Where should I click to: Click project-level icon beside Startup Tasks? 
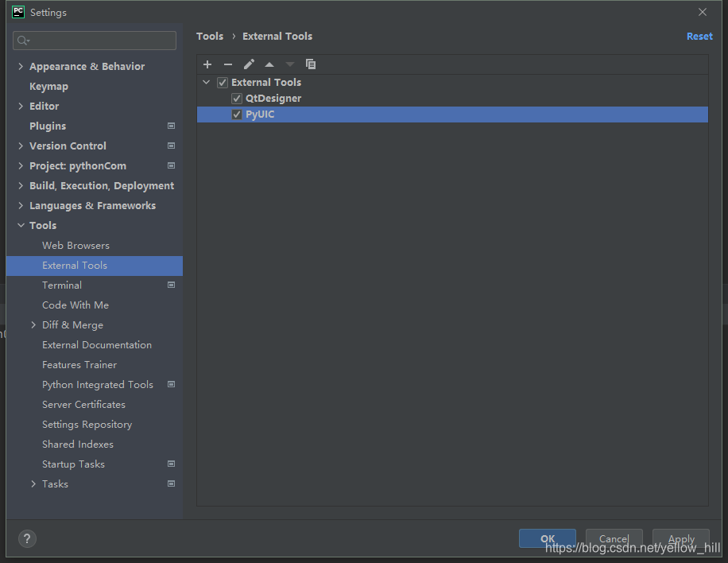(171, 464)
